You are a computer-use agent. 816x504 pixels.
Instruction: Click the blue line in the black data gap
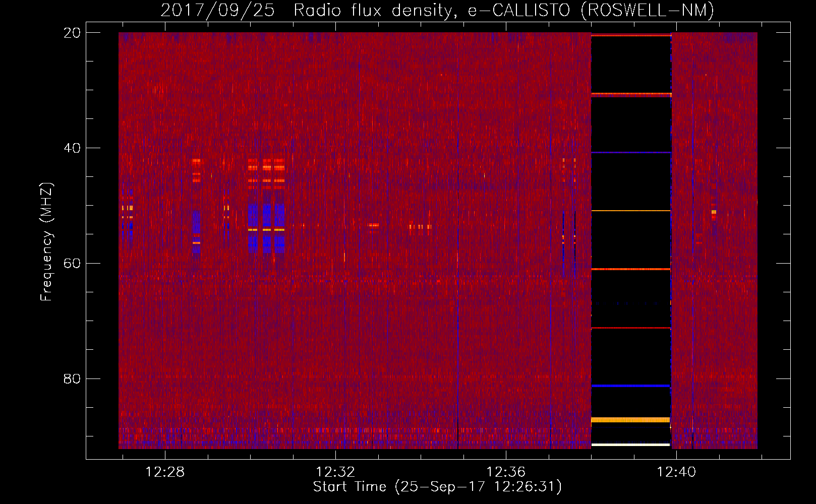coord(630,386)
